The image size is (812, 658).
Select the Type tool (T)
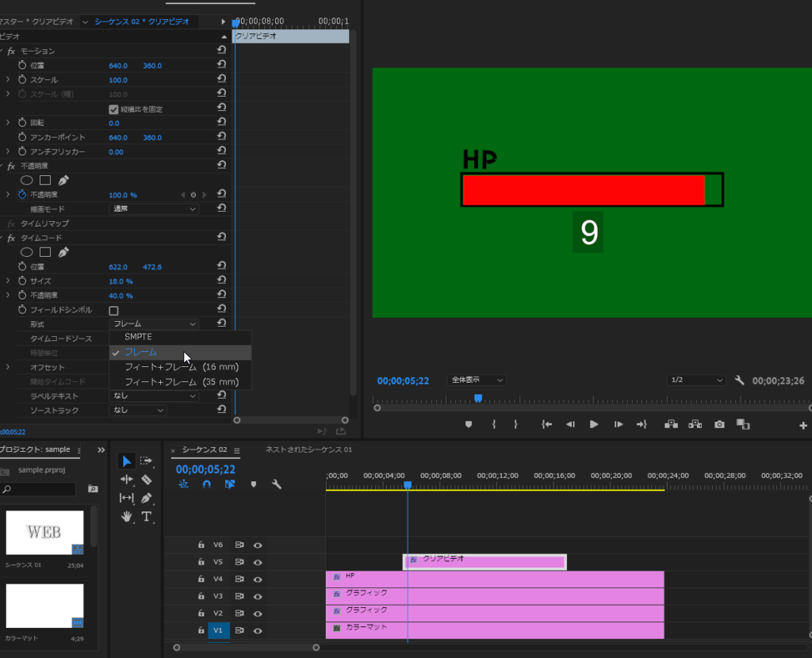point(147,517)
